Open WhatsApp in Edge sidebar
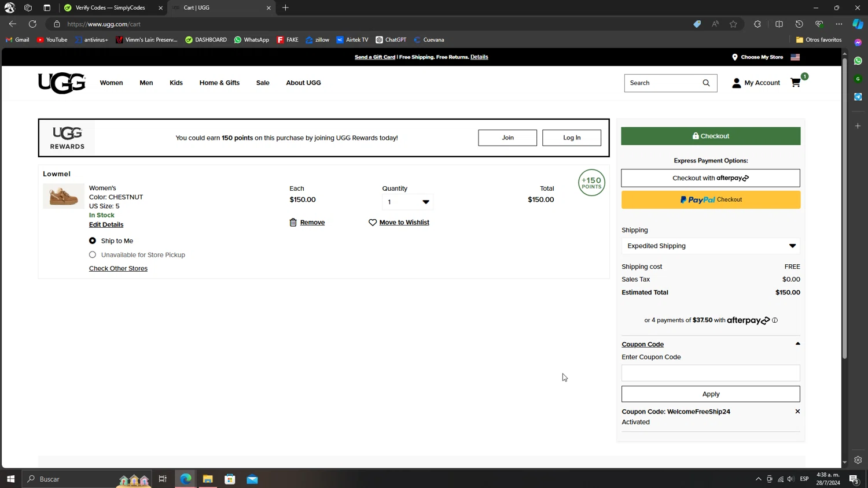Image resolution: width=868 pixels, height=488 pixels. 858,61
